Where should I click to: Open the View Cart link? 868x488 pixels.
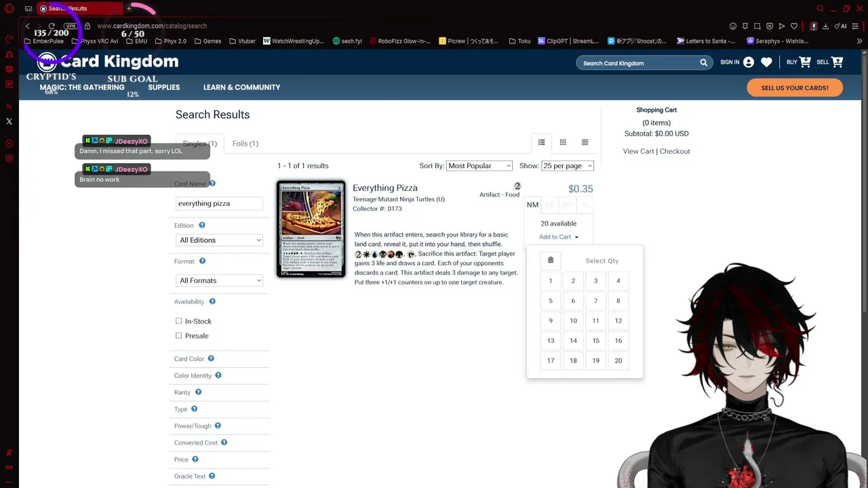point(639,151)
